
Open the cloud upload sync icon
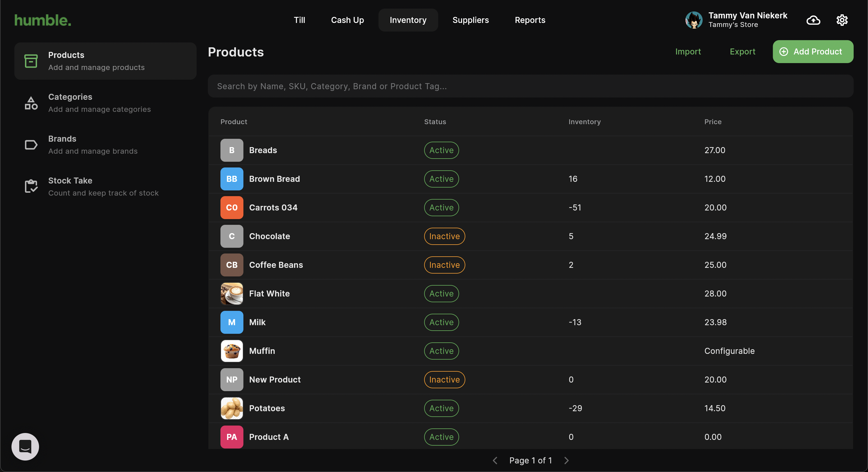click(x=813, y=20)
